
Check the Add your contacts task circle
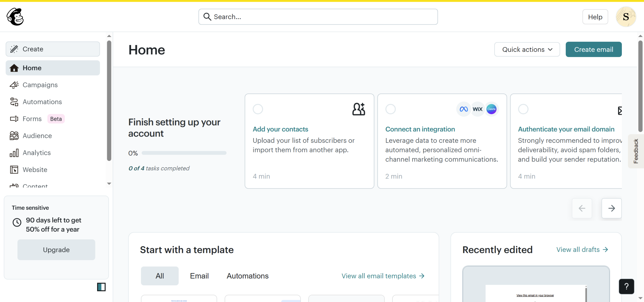point(258,109)
